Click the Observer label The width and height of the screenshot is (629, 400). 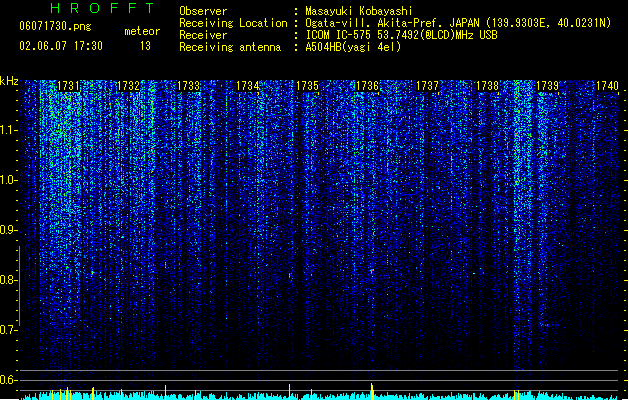[203, 11]
